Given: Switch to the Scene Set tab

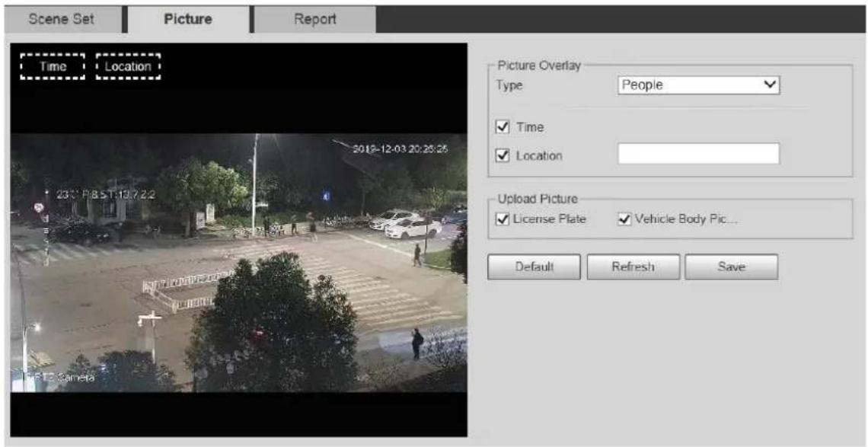Looking at the screenshot, I should pos(62,18).
